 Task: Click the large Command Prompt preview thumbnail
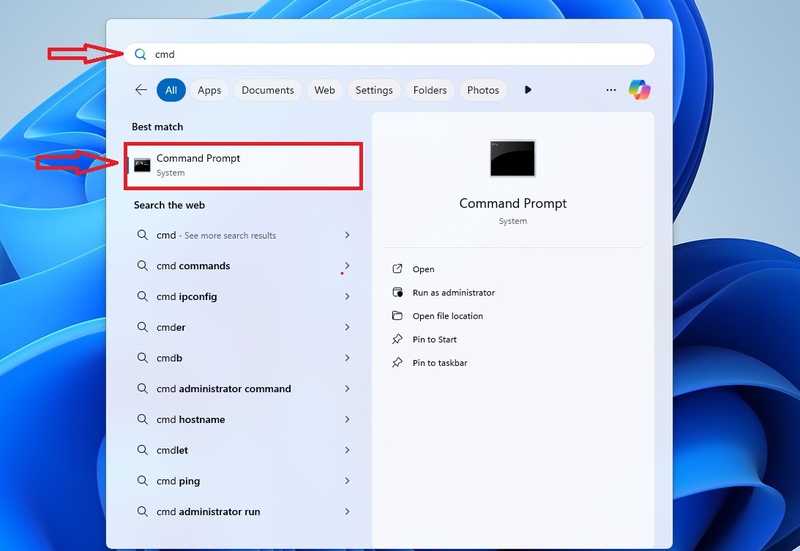click(x=512, y=158)
